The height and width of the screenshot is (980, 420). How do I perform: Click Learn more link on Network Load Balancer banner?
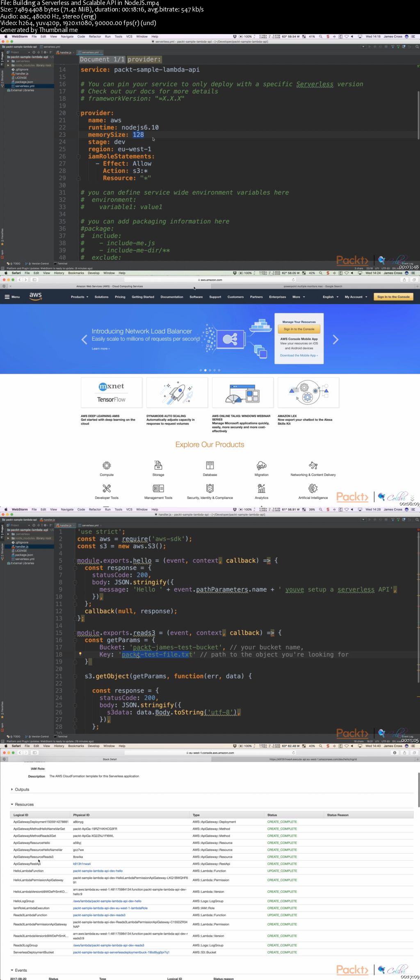point(101,349)
